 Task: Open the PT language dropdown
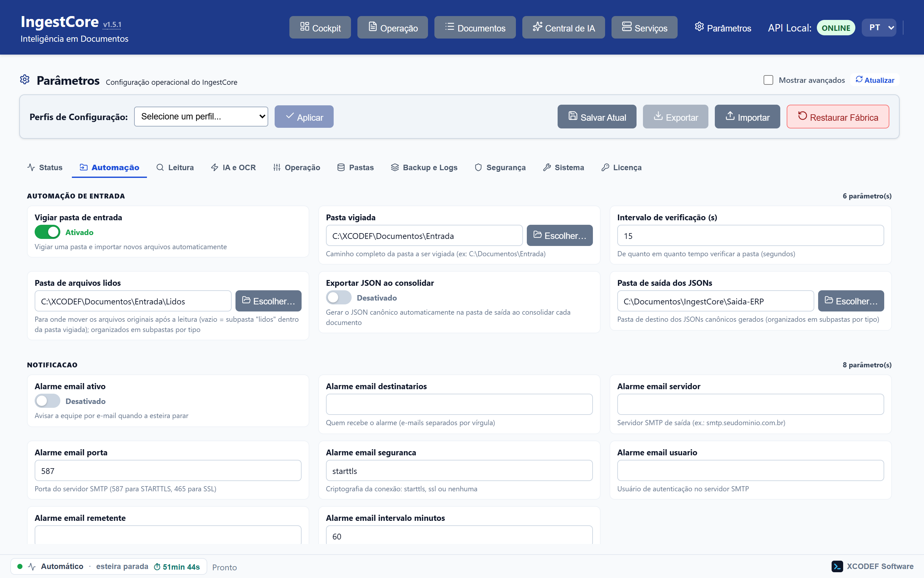click(879, 28)
